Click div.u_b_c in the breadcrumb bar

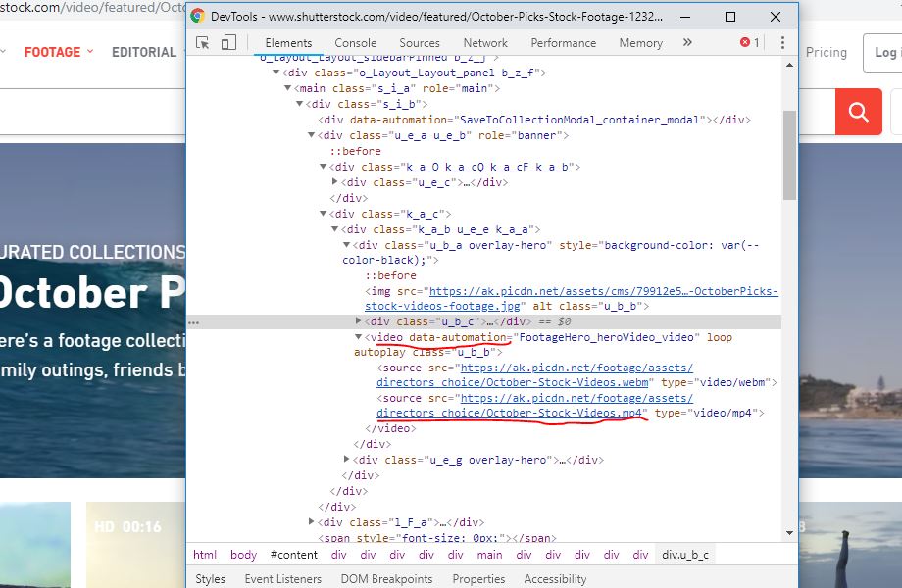tap(685, 555)
